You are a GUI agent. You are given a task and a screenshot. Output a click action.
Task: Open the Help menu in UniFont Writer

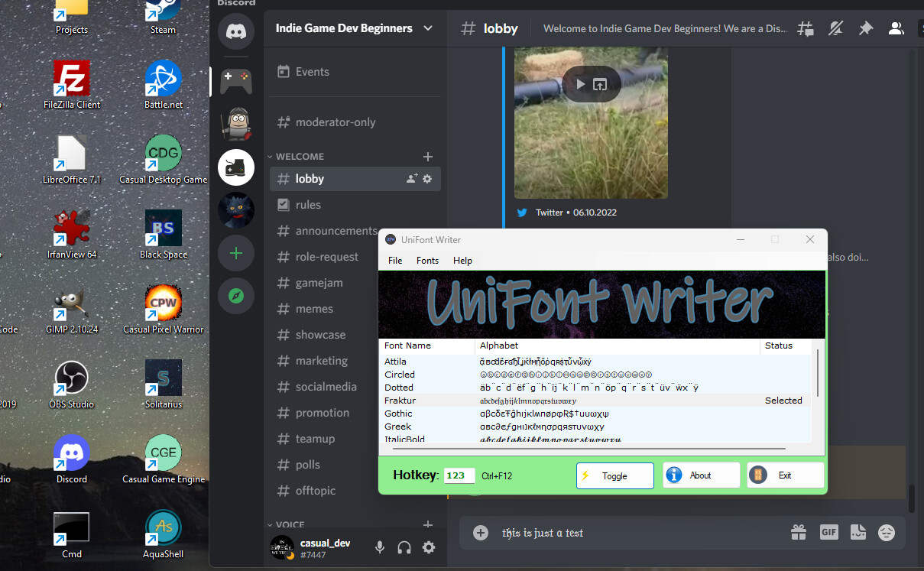tap(462, 260)
